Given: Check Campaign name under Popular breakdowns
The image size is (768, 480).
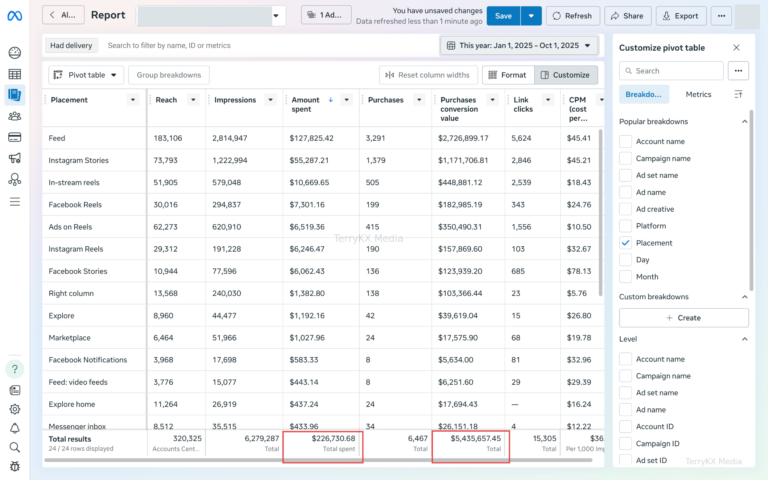Looking at the screenshot, I should 625,158.
